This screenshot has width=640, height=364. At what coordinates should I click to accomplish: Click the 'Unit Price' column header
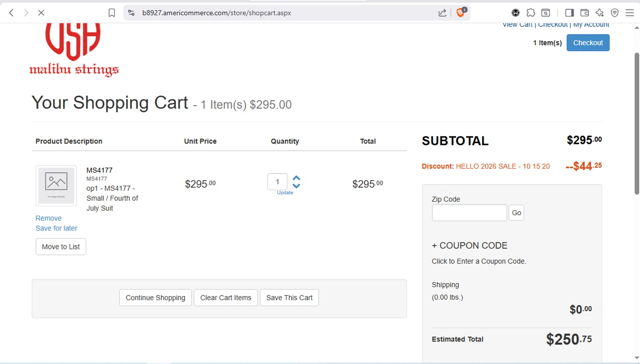coord(200,141)
